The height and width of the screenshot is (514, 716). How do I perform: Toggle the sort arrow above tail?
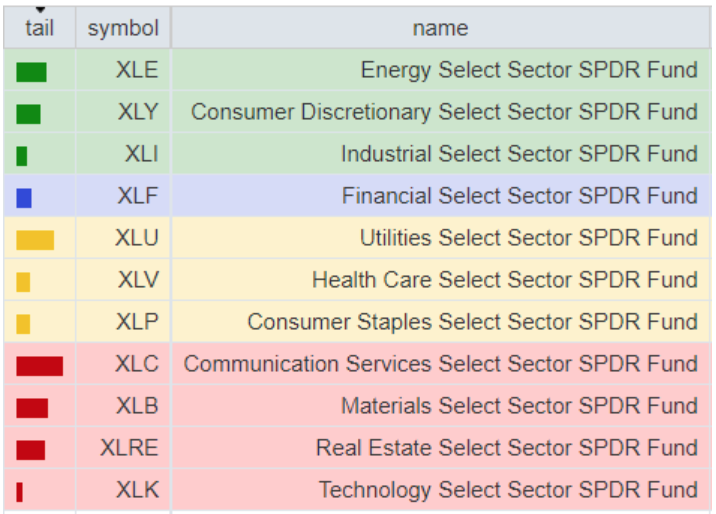pos(40,11)
